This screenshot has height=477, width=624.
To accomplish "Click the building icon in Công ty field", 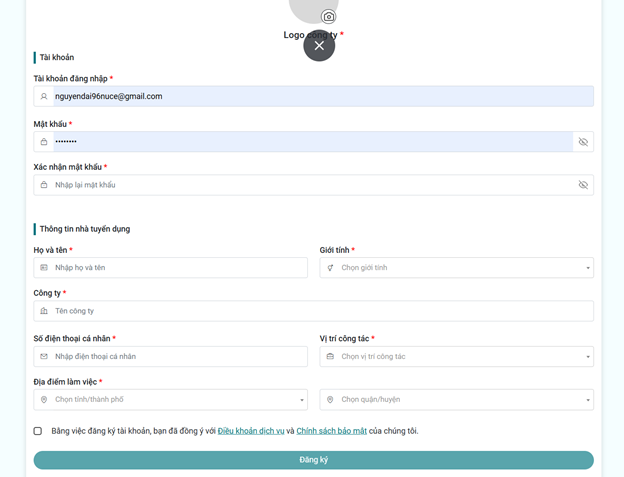I will [44, 311].
